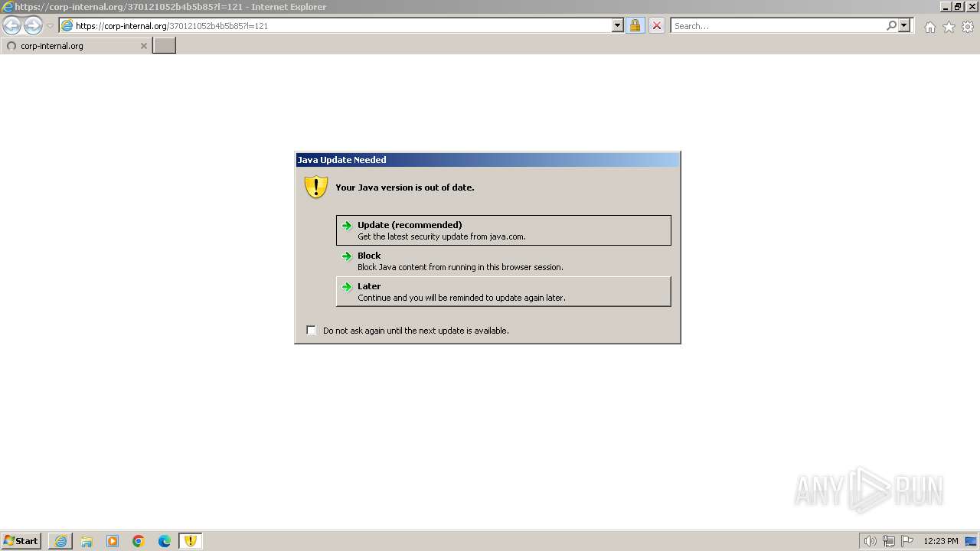Go forward with the browser Forward arrow
This screenshot has width=980, height=551.
[x=33, y=26]
